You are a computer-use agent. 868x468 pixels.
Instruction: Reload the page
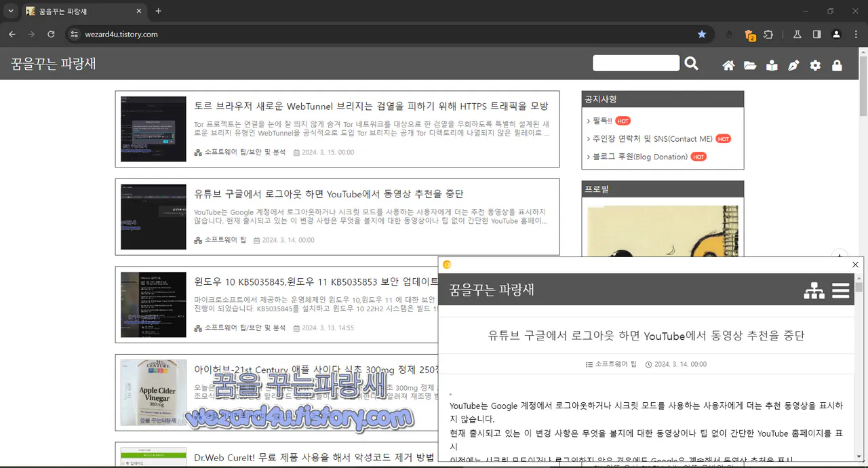[51, 34]
